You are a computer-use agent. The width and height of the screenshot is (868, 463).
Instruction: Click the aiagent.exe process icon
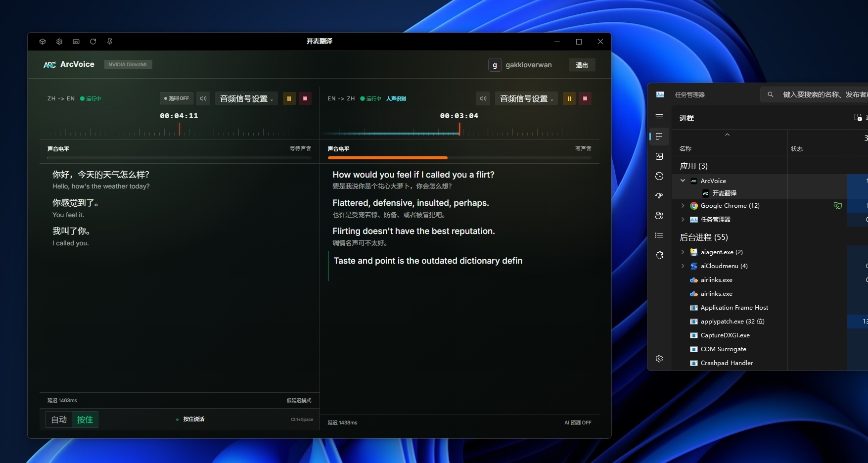click(x=694, y=252)
